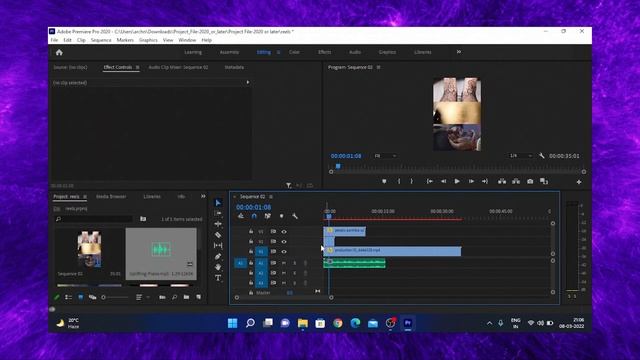640x360 pixels.
Task: Click the Find magnifier in Project panel footer
Action: [174, 297]
